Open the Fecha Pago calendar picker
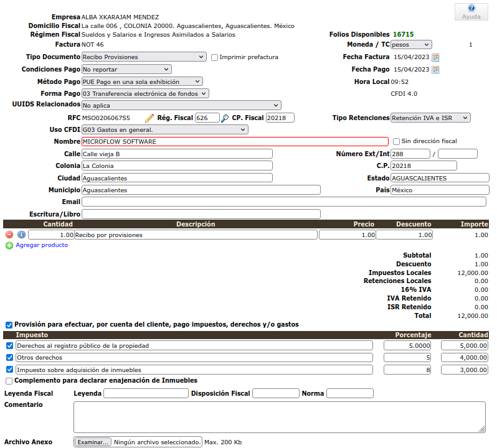 pyautogui.click(x=435, y=70)
